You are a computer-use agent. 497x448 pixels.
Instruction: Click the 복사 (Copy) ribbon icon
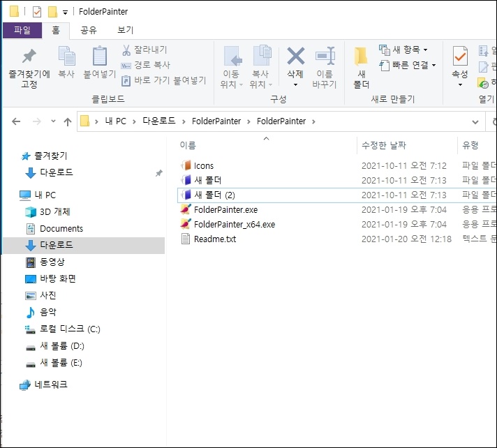(x=66, y=56)
